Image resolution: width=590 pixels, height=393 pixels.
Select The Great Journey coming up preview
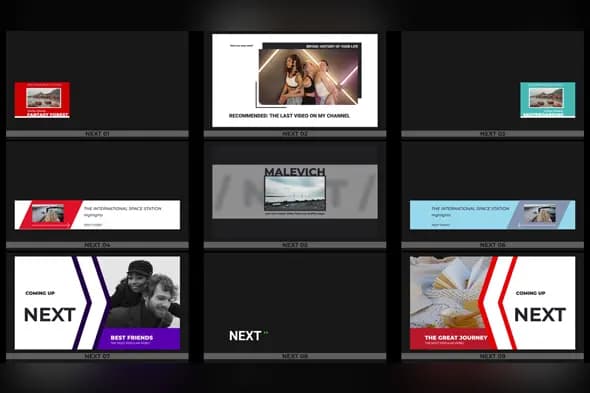[x=492, y=303]
